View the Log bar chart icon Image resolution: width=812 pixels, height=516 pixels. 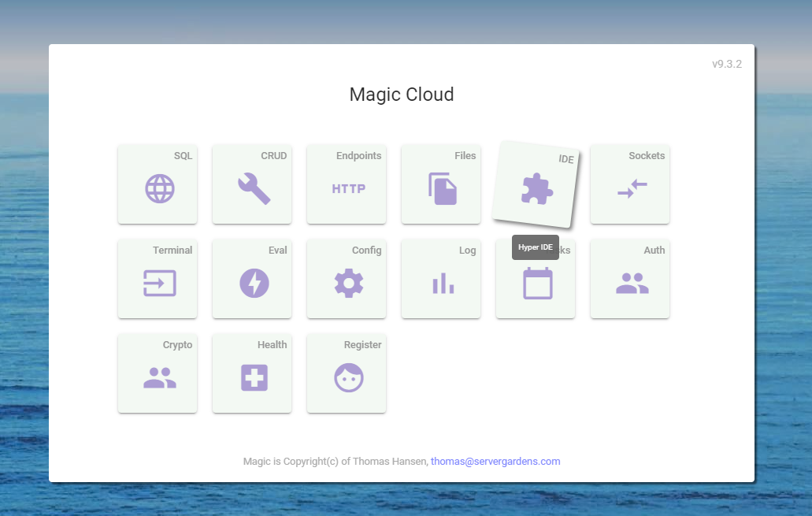click(x=443, y=283)
